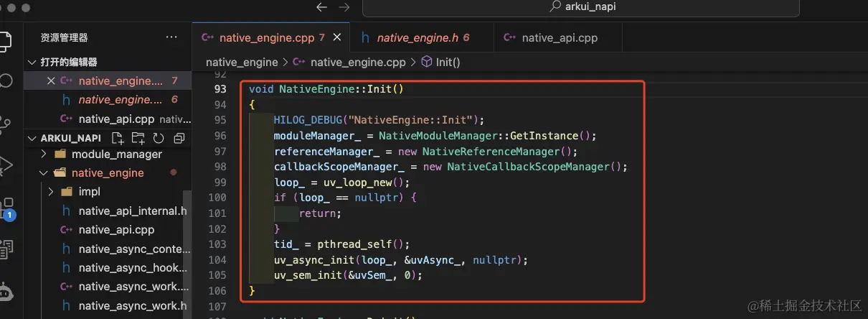
Task: Open the native_async_conte... file
Action: point(108,249)
